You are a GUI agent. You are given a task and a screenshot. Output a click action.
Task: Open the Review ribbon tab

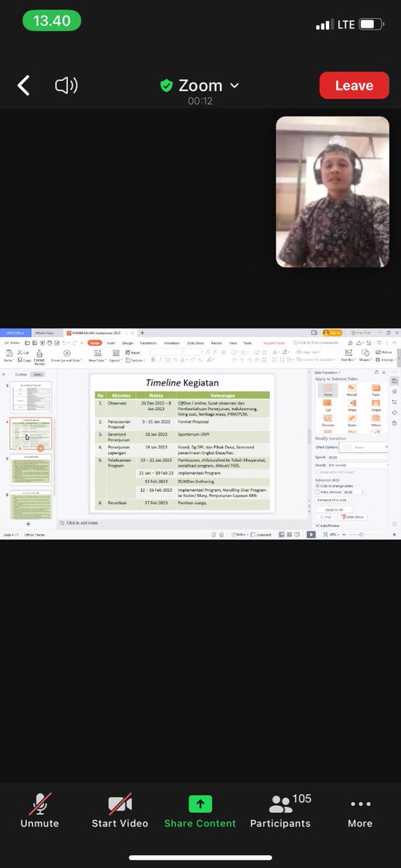[216, 343]
